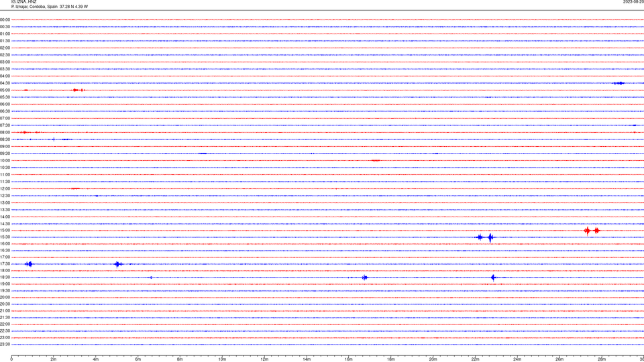
Task: Select the 15:00 trace time label
Action: [5, 231]
